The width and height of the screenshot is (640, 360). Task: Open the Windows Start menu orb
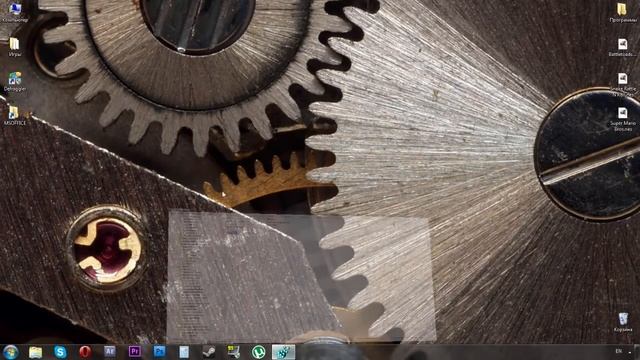click(x=11, y=351)
